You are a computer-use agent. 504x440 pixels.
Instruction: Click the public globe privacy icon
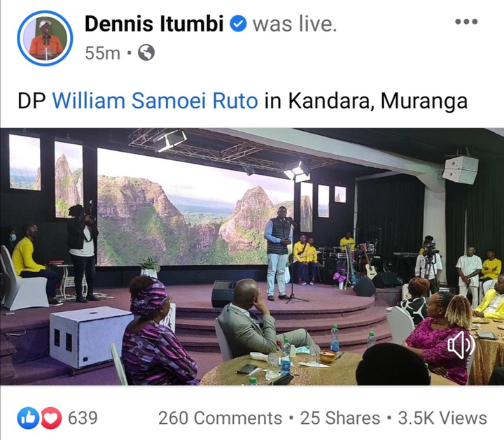[146, 52]
